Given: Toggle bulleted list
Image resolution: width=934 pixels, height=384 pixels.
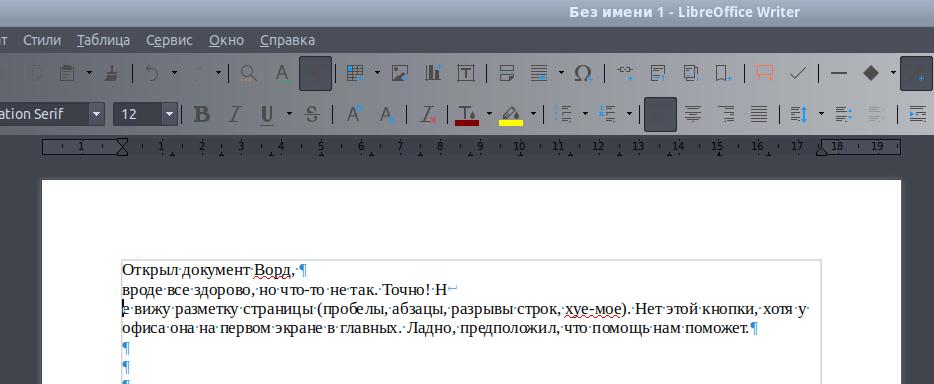Looking at the screenshot, I should pyautogui.click(x=563, y=114).
